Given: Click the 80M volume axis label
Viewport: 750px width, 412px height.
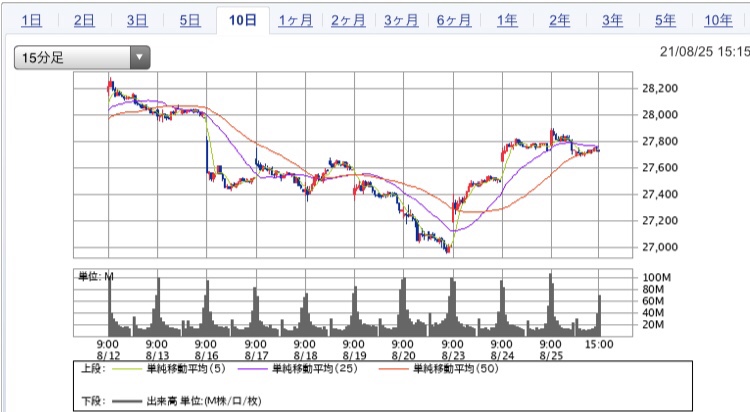Looking at the screenshot, I should pyautogui.click(x=653, y=290).
